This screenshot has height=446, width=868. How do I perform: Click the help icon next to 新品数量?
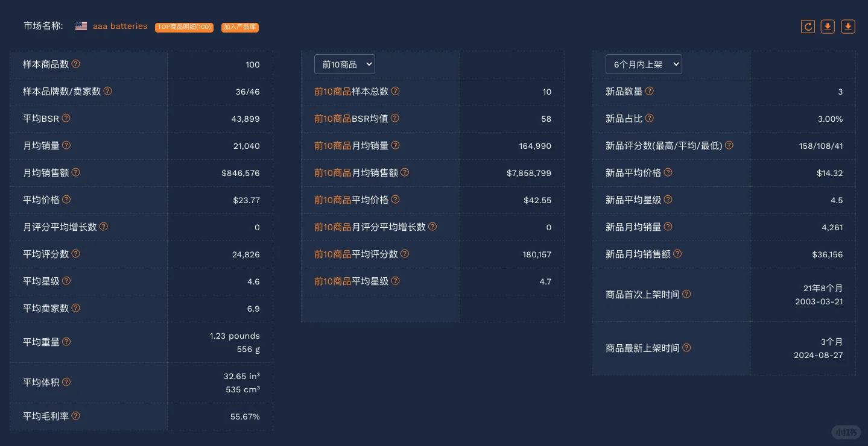point(650,91)
